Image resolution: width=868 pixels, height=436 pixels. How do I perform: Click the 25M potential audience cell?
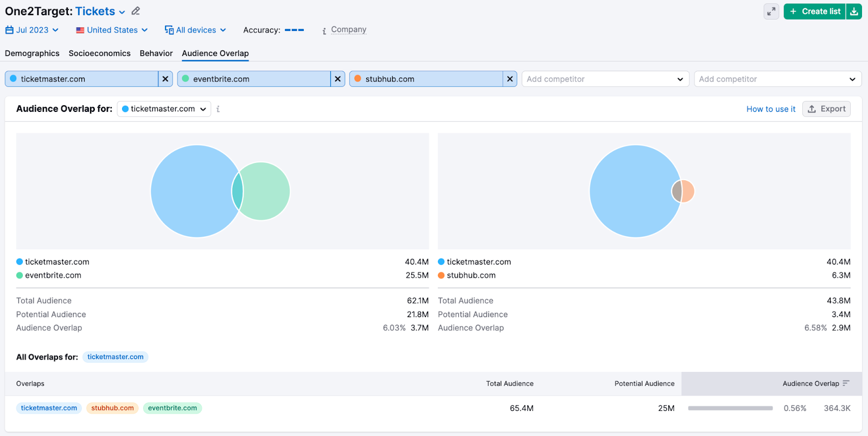coord(666,408)
